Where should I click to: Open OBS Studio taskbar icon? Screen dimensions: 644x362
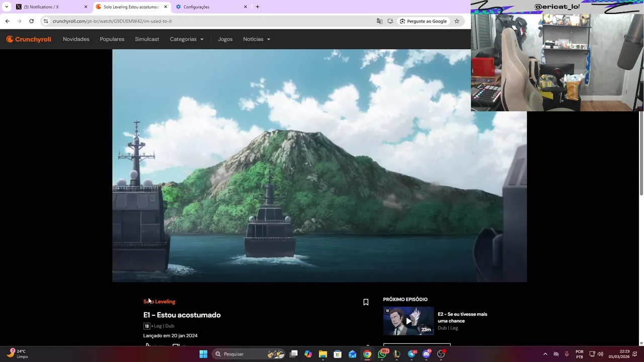pyautogui.click(x=441, y=354)
